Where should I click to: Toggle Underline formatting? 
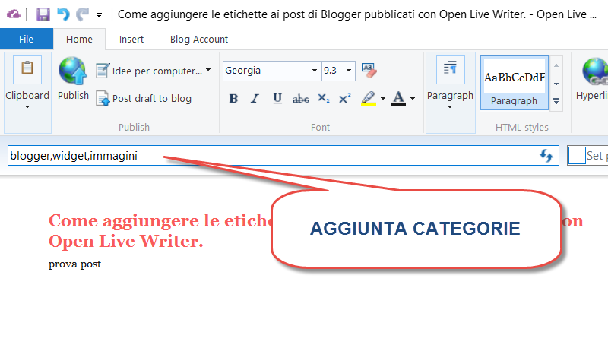tap(277, 99)
